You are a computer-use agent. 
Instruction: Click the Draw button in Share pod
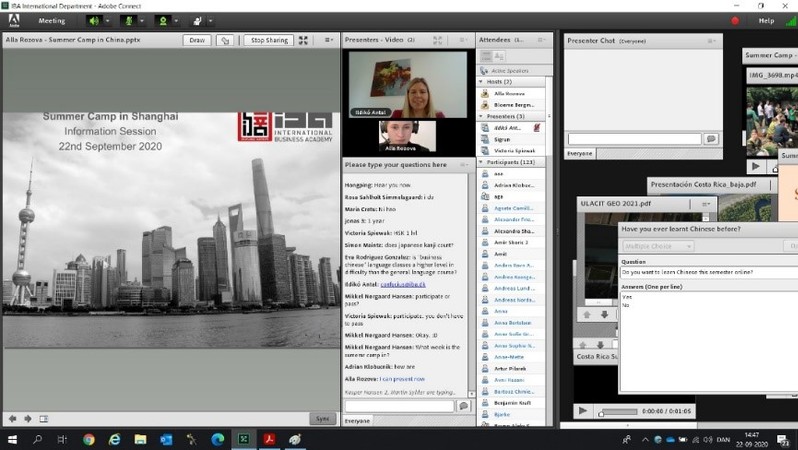coord(197,40)
